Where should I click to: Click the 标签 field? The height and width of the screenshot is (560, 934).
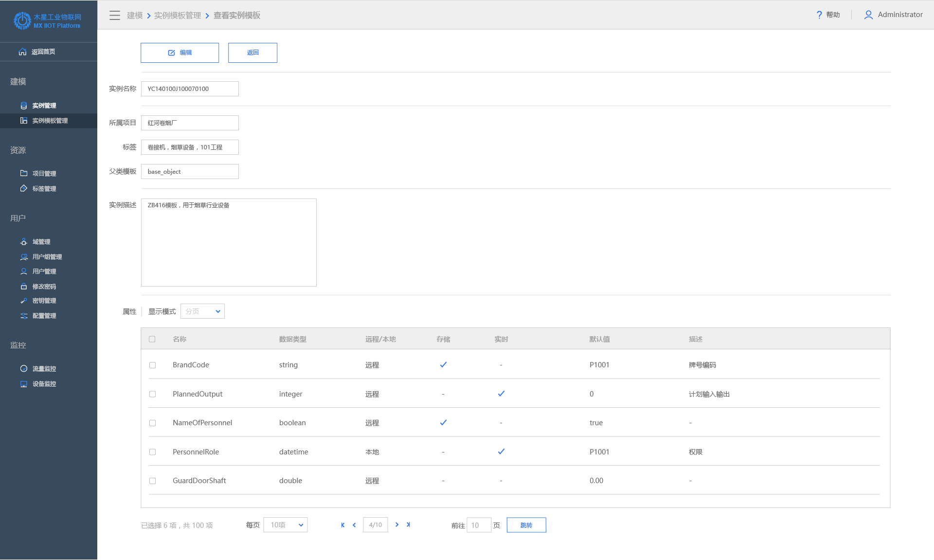tap(190, 147)
